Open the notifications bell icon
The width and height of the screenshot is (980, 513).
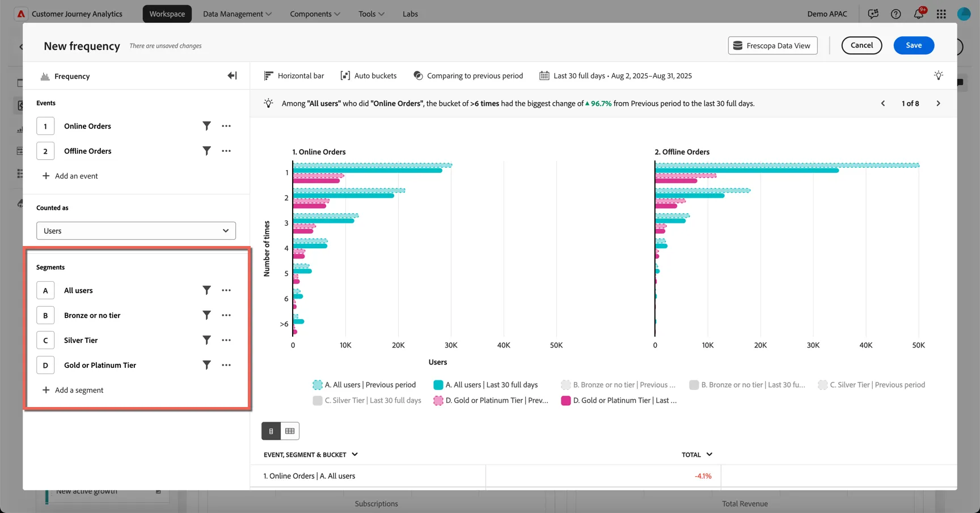point(919,14)
